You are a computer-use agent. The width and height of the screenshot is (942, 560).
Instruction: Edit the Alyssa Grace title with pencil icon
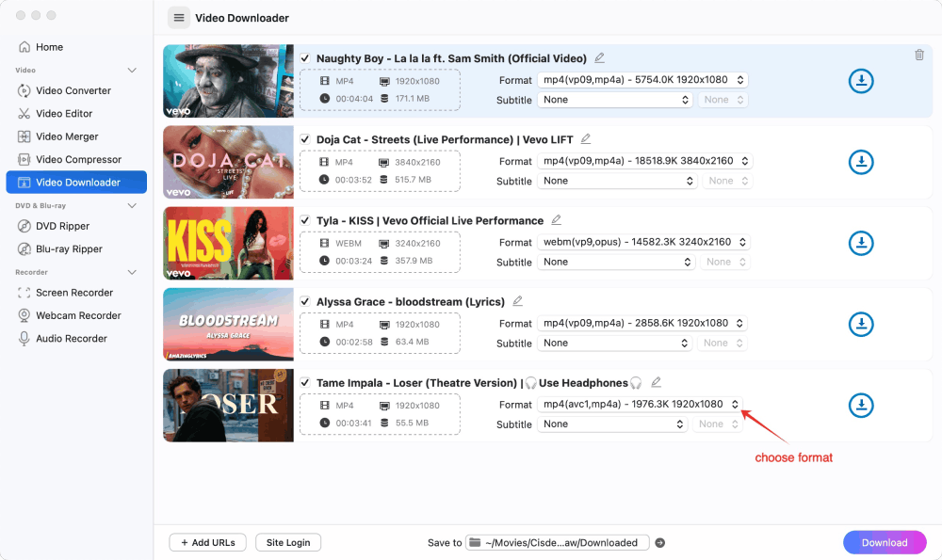[517, 301]
